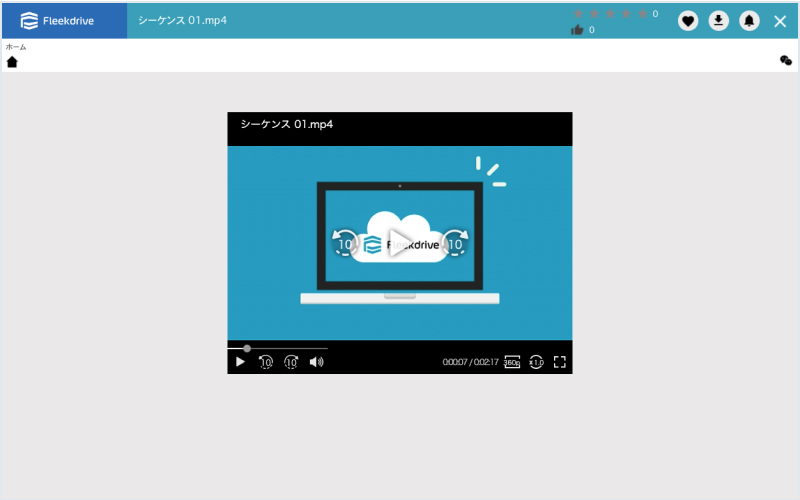Rate the file with the second star

[594, 14]
